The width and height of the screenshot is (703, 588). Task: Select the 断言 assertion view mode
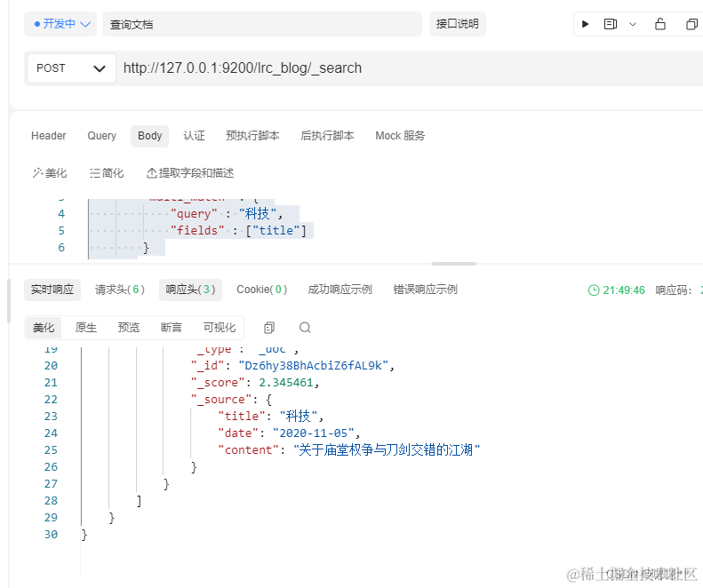[x=172, y=328]
